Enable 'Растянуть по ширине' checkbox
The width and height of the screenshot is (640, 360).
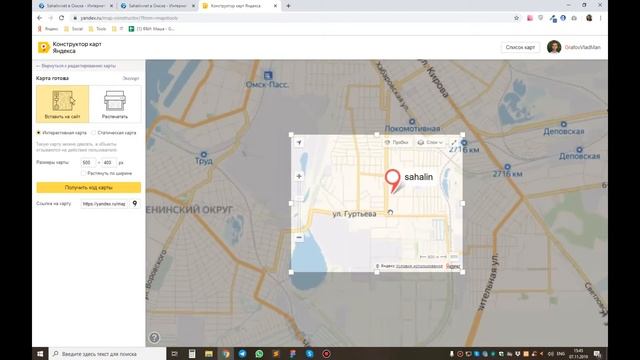coord(83,173)
